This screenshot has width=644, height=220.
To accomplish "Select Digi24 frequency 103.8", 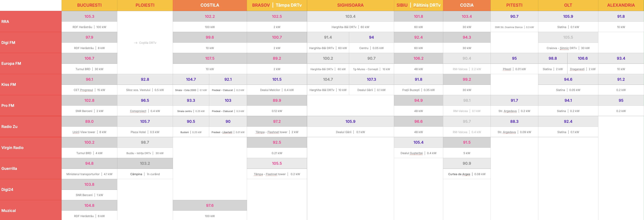I will [x=89, y=184].
